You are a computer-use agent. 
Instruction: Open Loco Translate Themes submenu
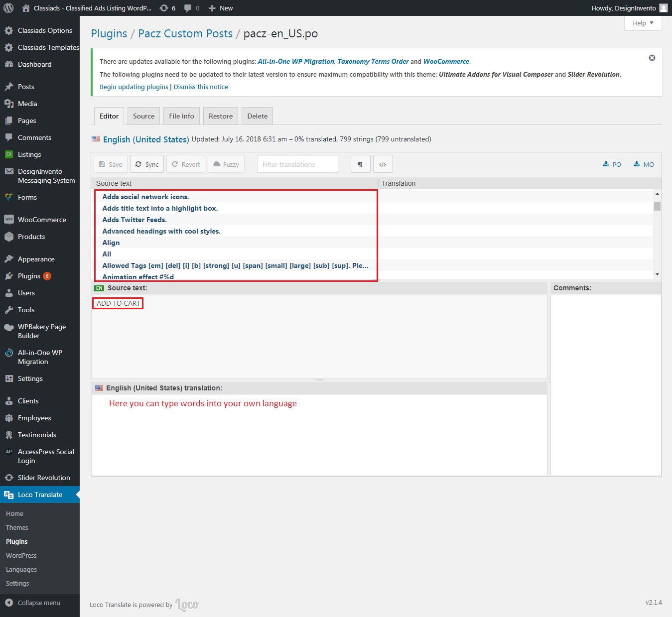point(17,527)
